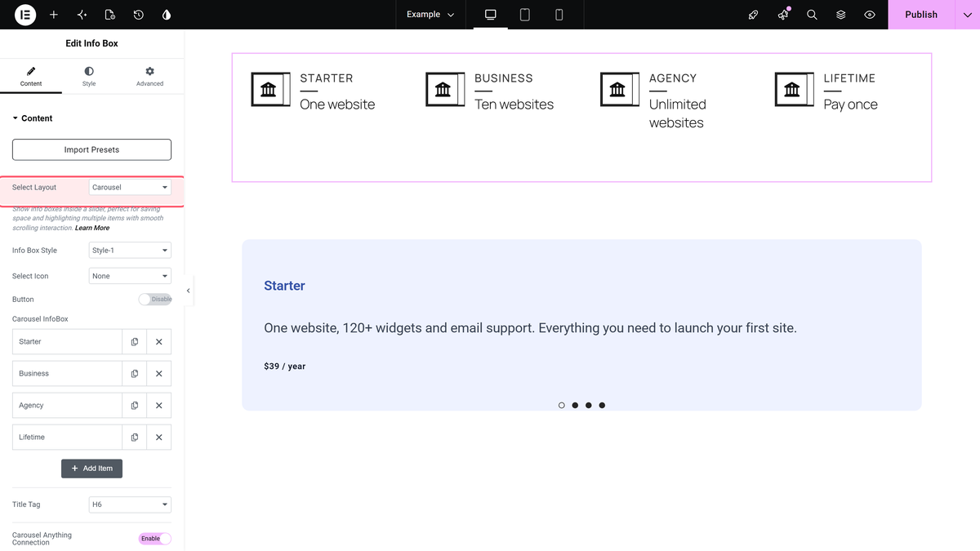Image resolution: width=980 pixels, height=551 pixels.
Task: Open the publish options arrow
Action: pos(967,15)
